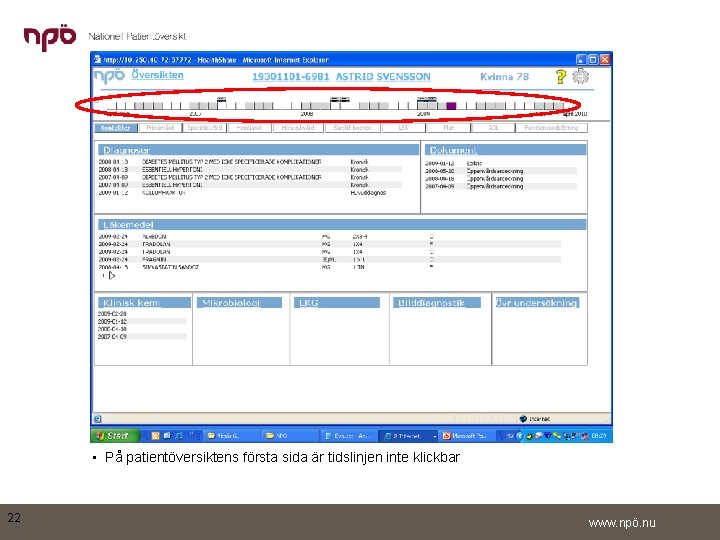Open the Plan tab

(449, 128)
